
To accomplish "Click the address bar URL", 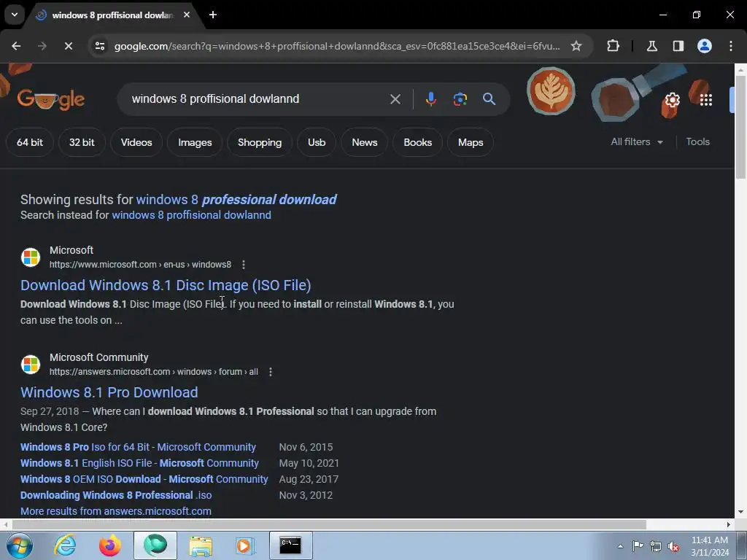I will pos(337,46).
